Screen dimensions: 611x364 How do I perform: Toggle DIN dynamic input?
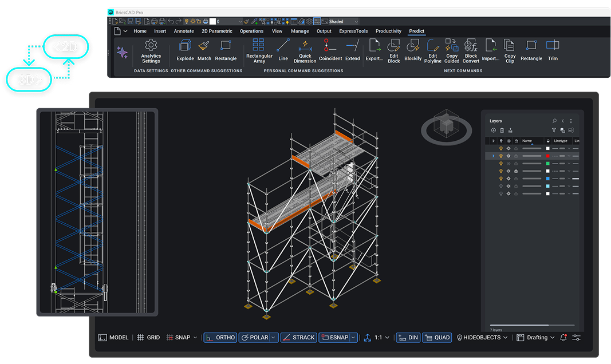pos(408,338)
